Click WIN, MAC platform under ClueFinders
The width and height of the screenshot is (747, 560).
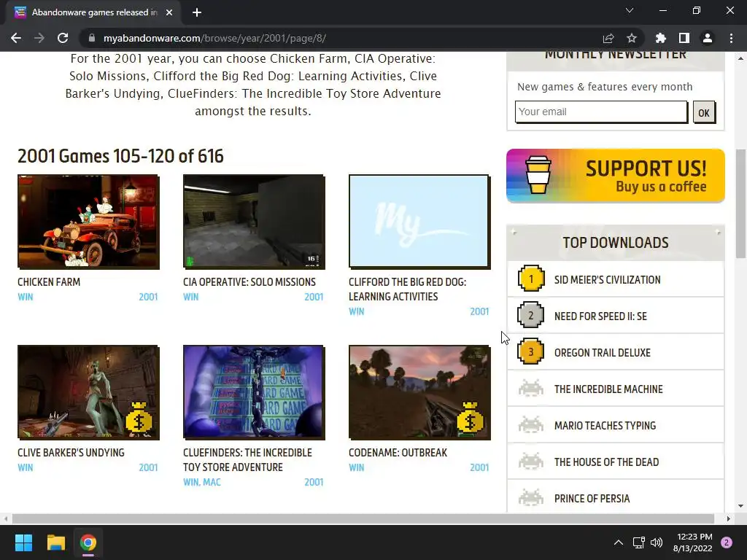coord(202,482)
